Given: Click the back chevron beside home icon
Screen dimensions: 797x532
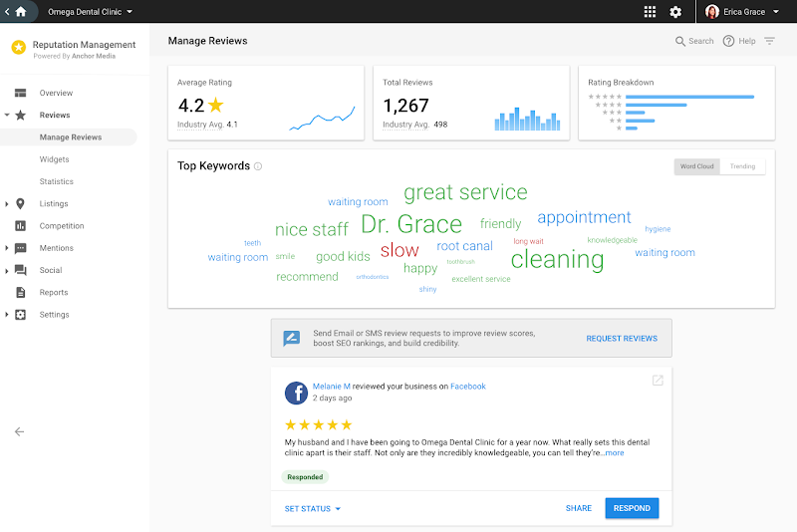Looking at the screenshot, I should (x=7, y=11).
